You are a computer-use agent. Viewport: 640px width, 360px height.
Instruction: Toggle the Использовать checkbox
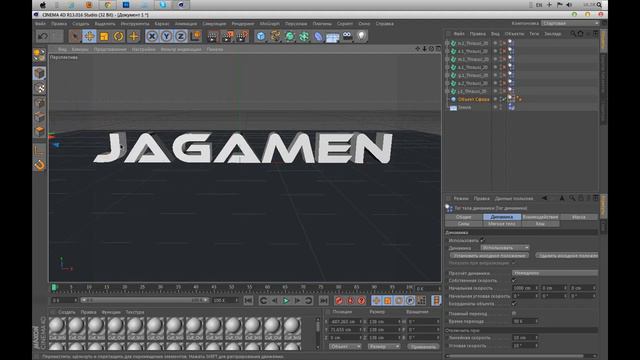click(482, 240)
